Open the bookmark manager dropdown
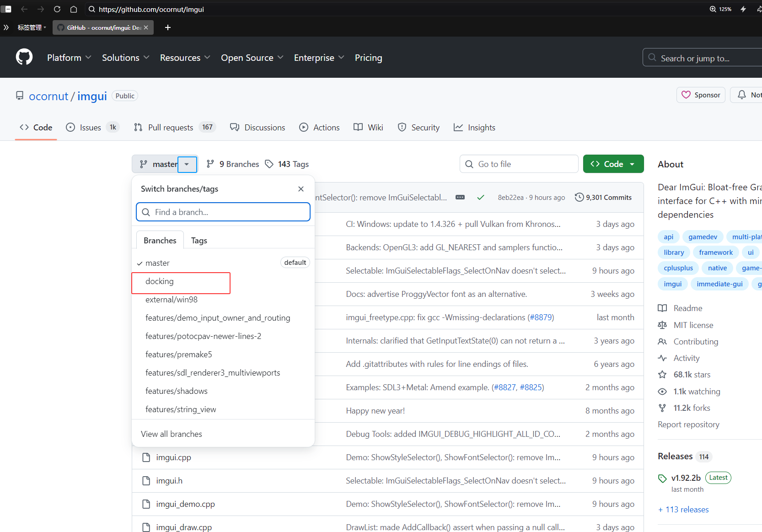This screenshot has width=762, height=532. tap(32, 27)
